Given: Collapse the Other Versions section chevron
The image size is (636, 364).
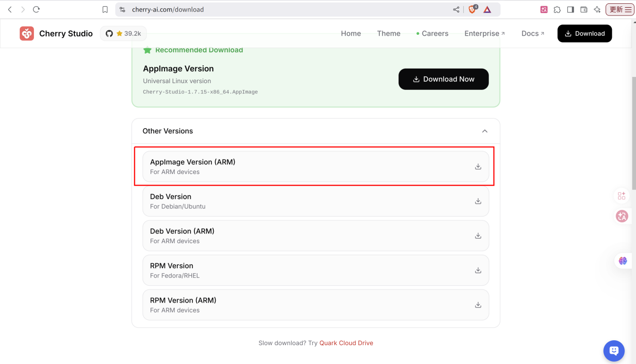Looking at the screenshot, I should (x=485, y=131).
